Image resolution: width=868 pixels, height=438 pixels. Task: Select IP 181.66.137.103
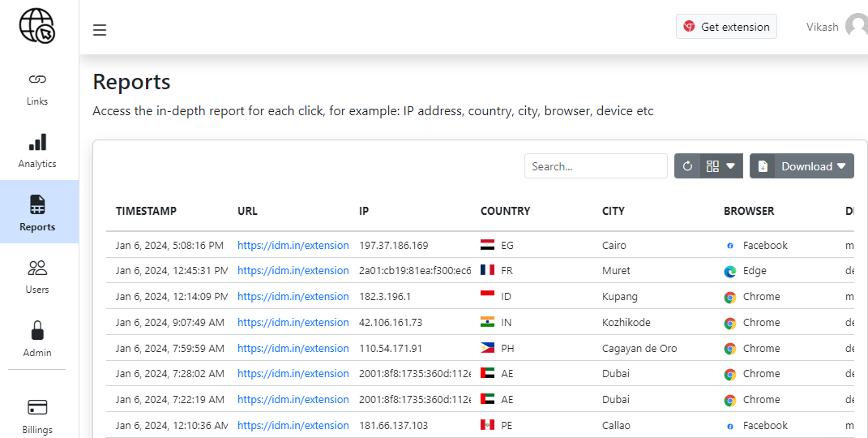coord(394,425)
